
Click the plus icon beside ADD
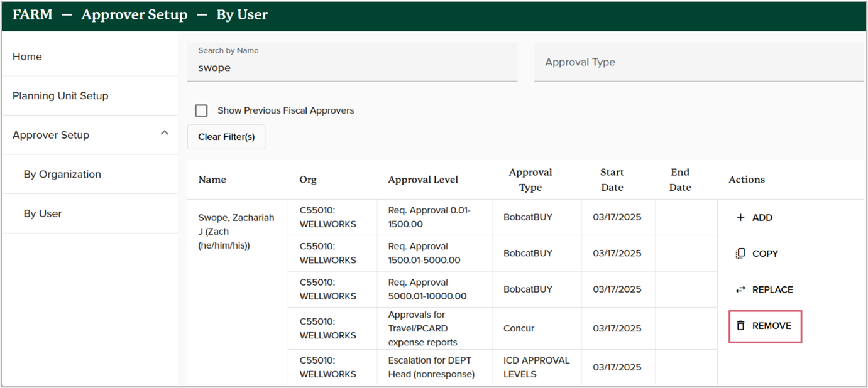[x=740, y=218]
